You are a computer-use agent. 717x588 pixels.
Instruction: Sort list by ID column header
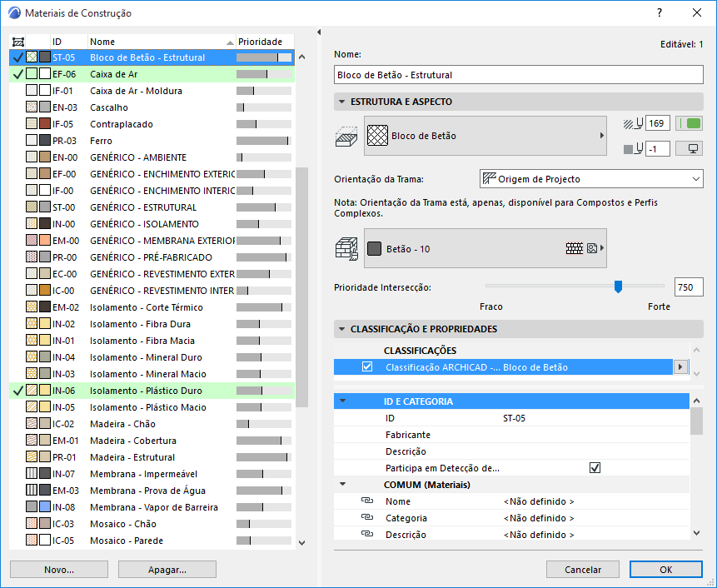pos(68,42)
